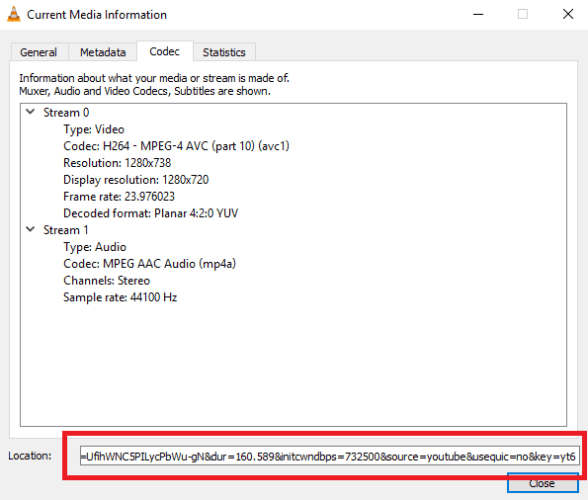Select the Codec tab
The height and width of the screenshot is (500, 588).
165,51
